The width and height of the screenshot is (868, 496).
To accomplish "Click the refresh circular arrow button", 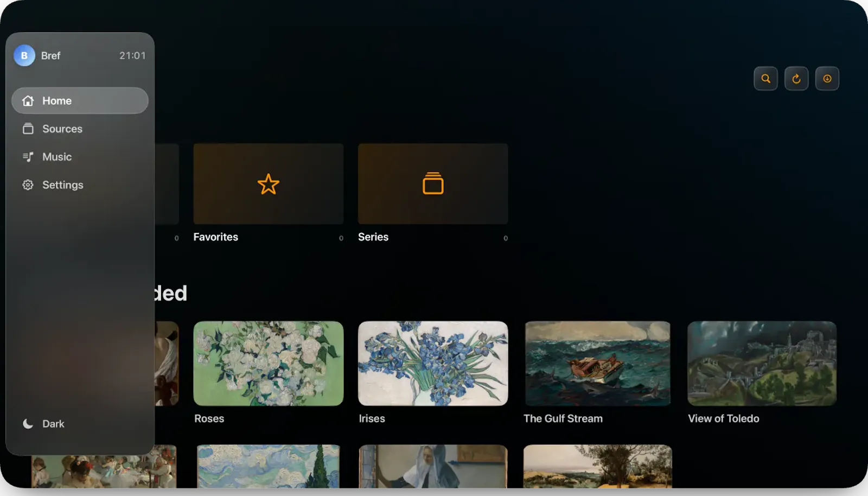I will [796, 79].
